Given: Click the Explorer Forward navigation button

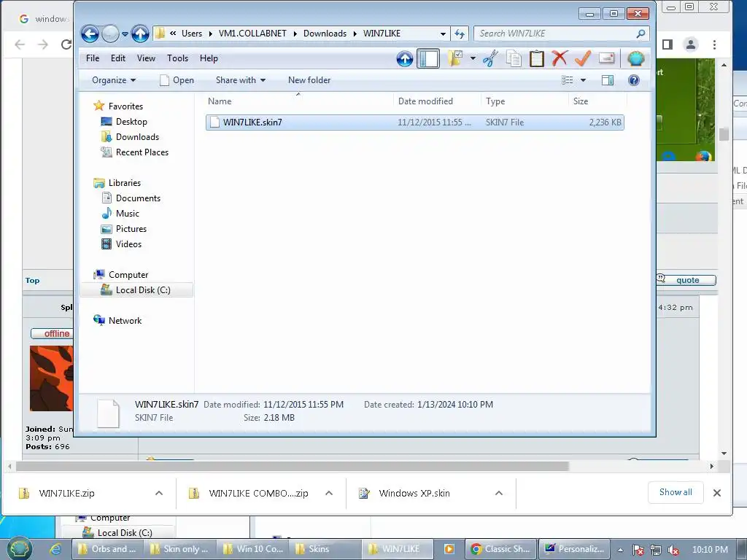Looking at the screenshot, I should tap(110, 34).
